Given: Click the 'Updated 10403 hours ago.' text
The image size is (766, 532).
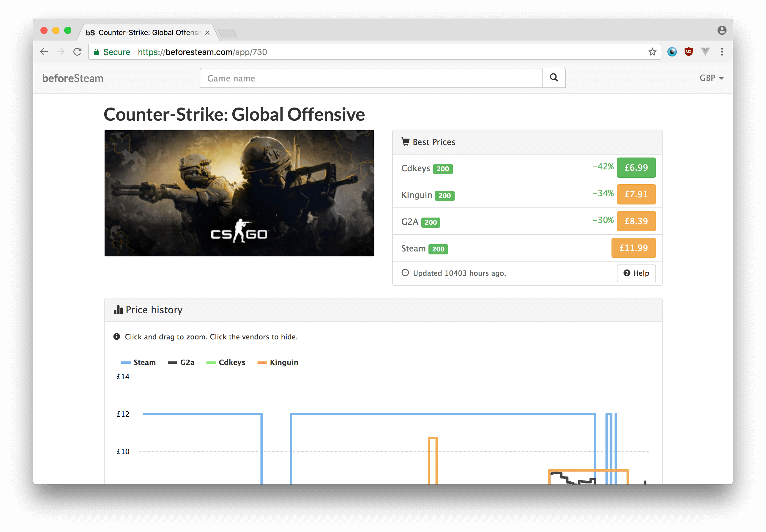Looking at the screenshot, I should pyautogui.click(x=459, y=273).
